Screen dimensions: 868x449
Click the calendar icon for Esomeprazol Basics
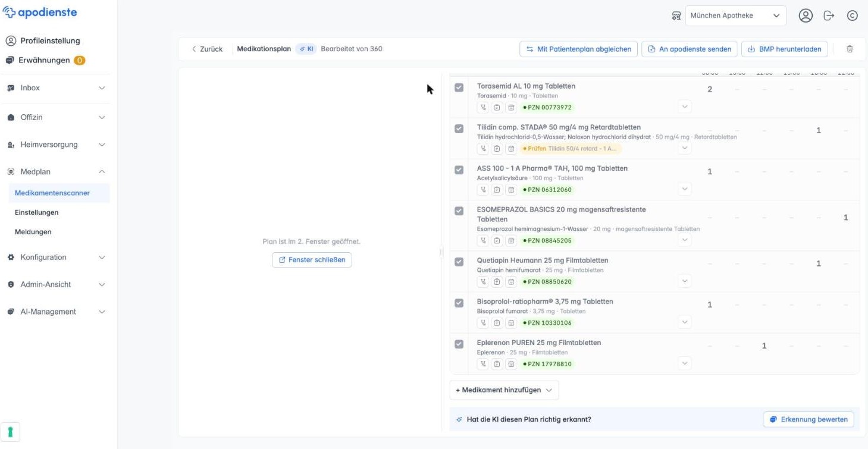coord(511,241)
